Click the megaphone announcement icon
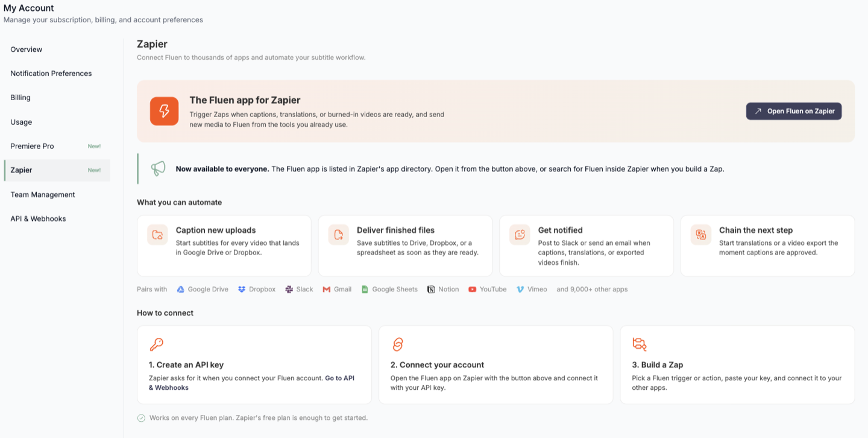868x438 pixels. point(158,169)
